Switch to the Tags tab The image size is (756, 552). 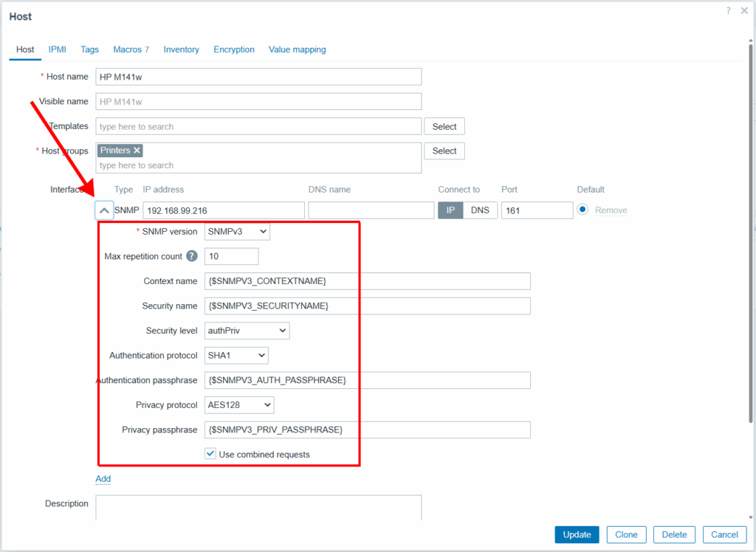click(89, 49)
